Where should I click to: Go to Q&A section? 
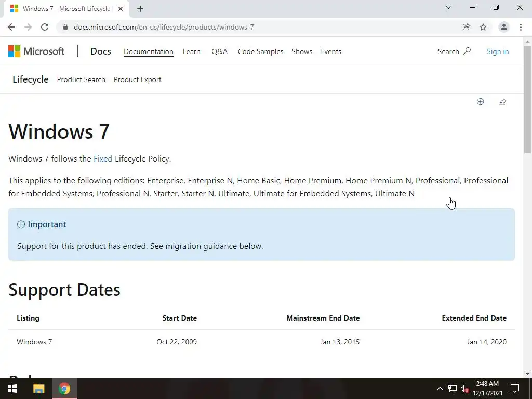(x=220, y=51)
